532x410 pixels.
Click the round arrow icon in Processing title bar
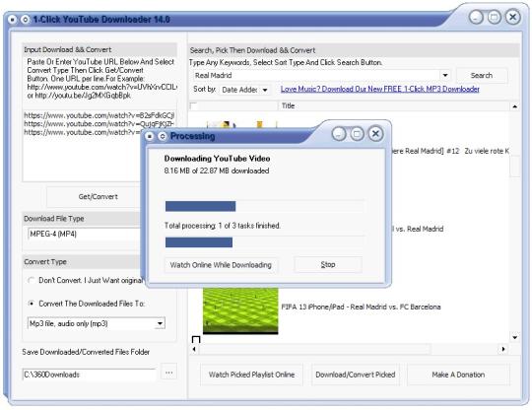pos(163,136)
